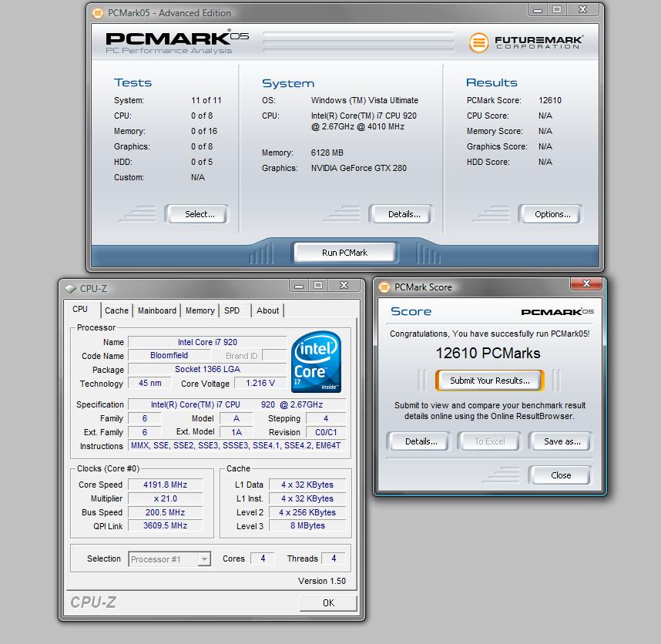661x644 pixels.
Task: Click the Level 3 cache value 8 MBytes
Action: (x=307, y=525)
